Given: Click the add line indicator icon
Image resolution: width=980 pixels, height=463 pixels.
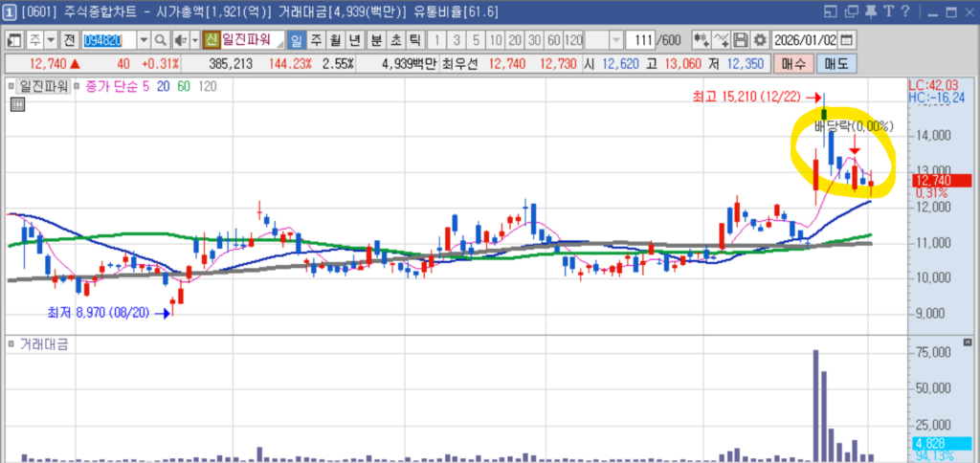Looking at the screenshot, I should point(722,40).
